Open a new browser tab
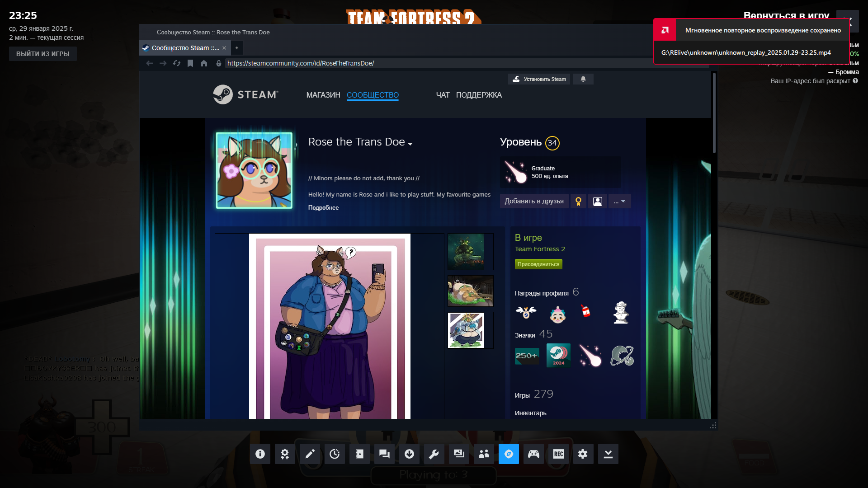 237,48
